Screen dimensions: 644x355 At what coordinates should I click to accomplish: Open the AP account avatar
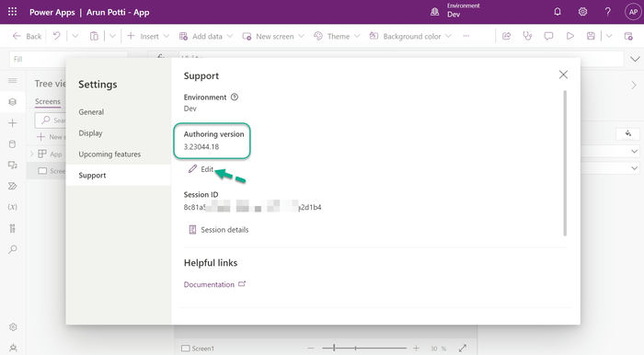point(633,12)
